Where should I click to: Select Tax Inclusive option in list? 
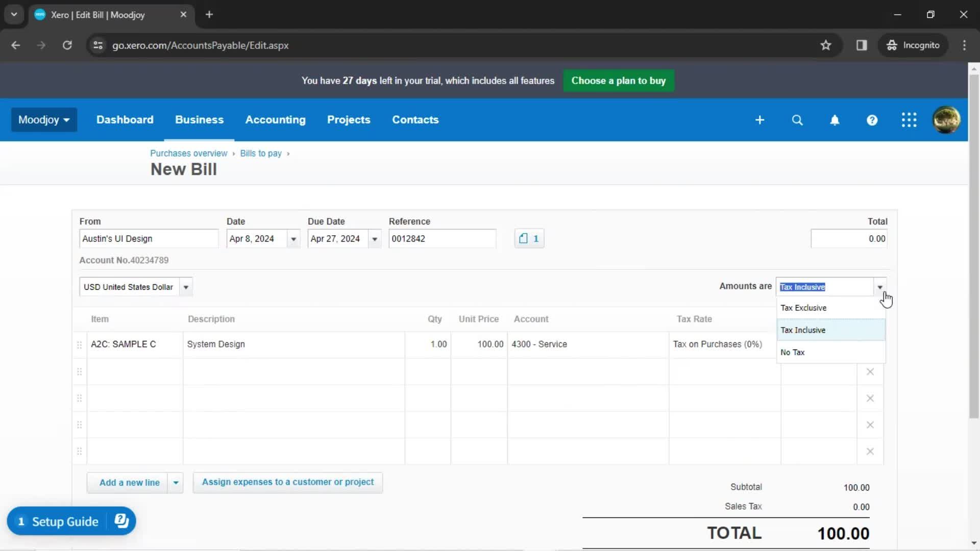[831, 330]
